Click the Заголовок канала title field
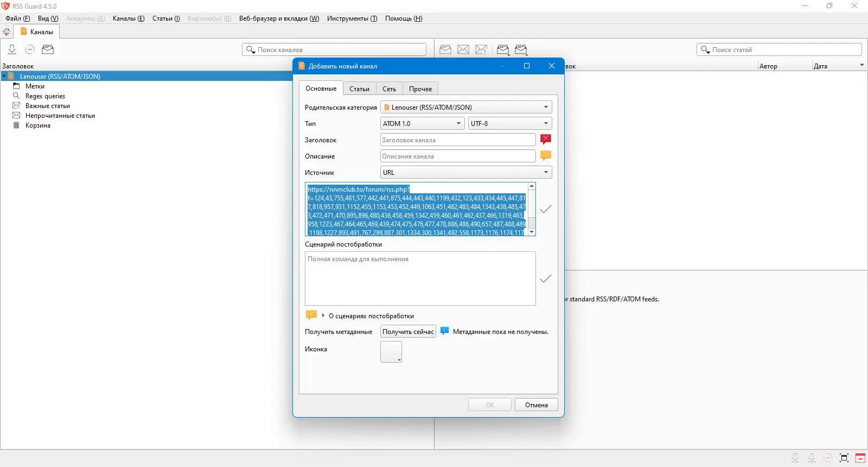Image resolution: width=868 pixels, height=467 pixels. (x=458, y=140)
